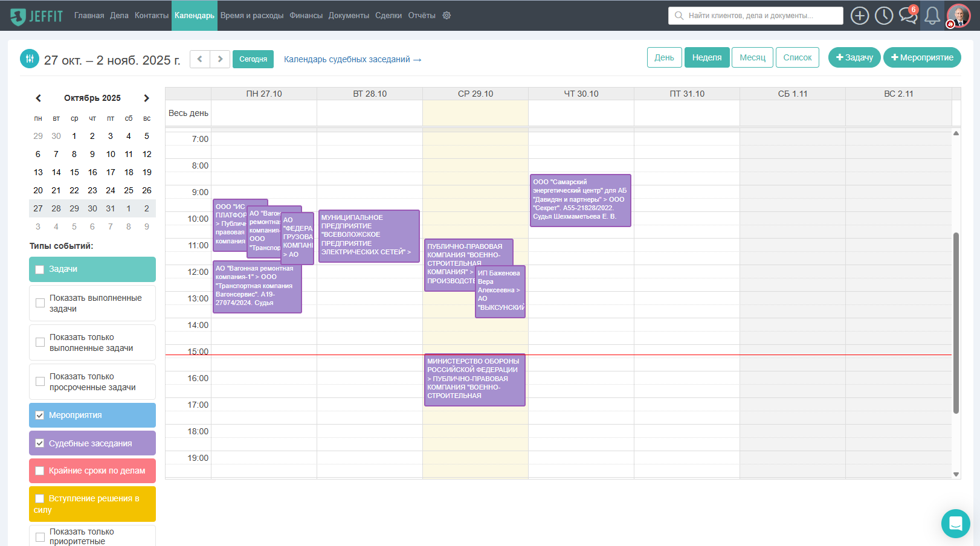Switch to Месяц calendar view
Viewport: 980px width, 546px height.
pyautogui.click(x=752, y=57)
